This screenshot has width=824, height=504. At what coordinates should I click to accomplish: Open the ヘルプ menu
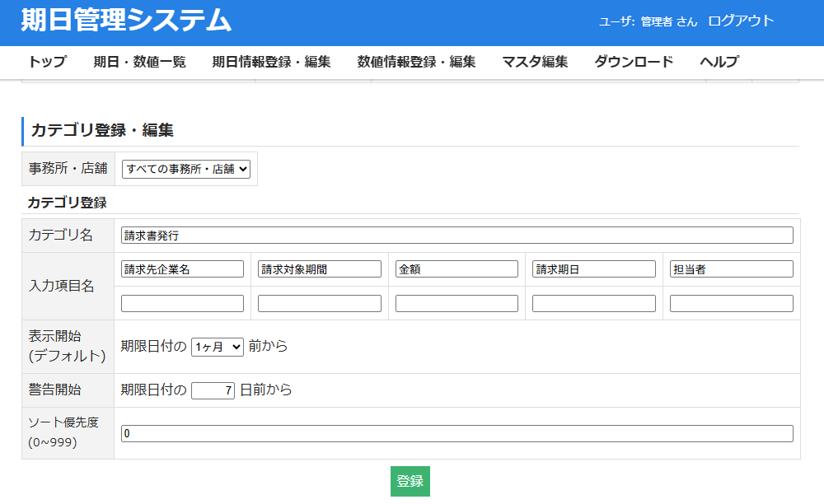coord(719,62)
